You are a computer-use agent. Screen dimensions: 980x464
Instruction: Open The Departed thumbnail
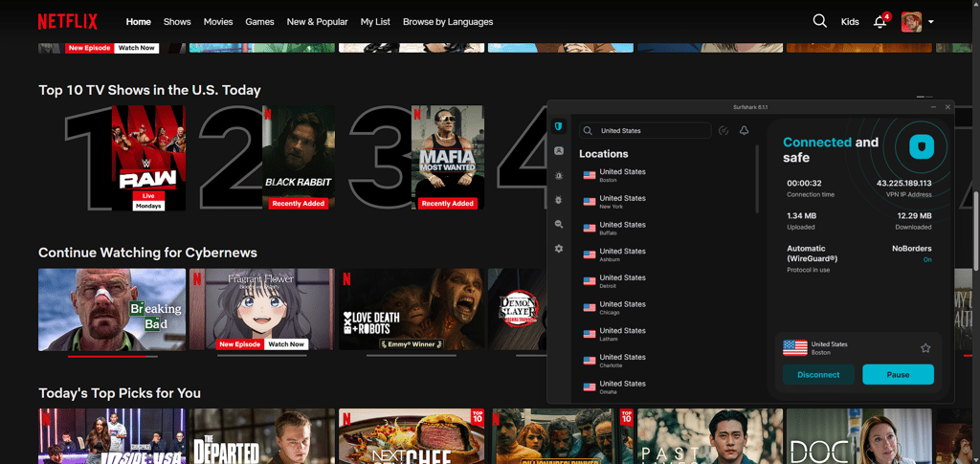click(x=262, y=436)
